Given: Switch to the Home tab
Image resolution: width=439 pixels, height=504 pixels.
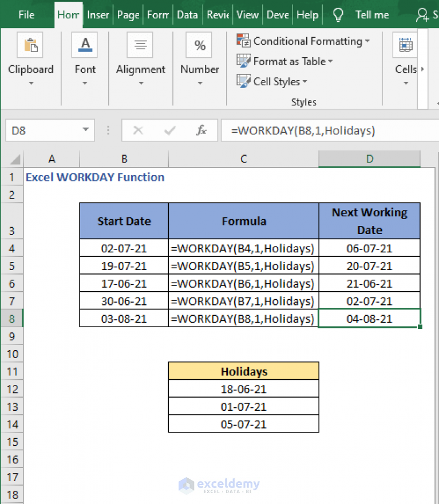Looking at the screenshot, I should click(68, 15).
